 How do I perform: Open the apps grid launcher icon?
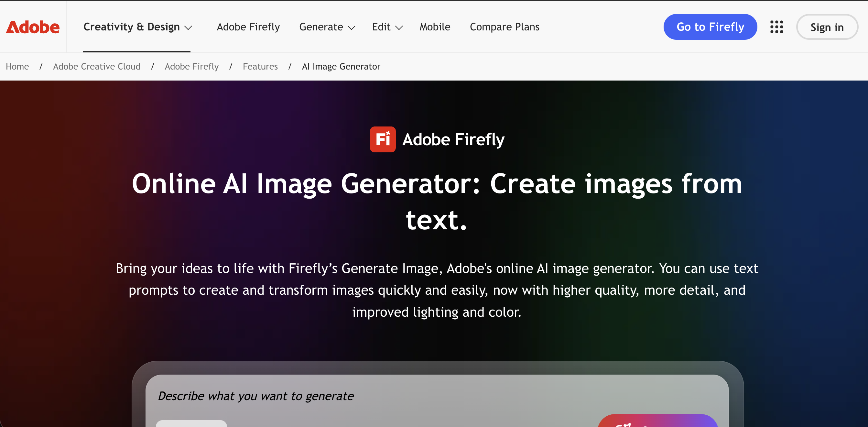point(776,27)
